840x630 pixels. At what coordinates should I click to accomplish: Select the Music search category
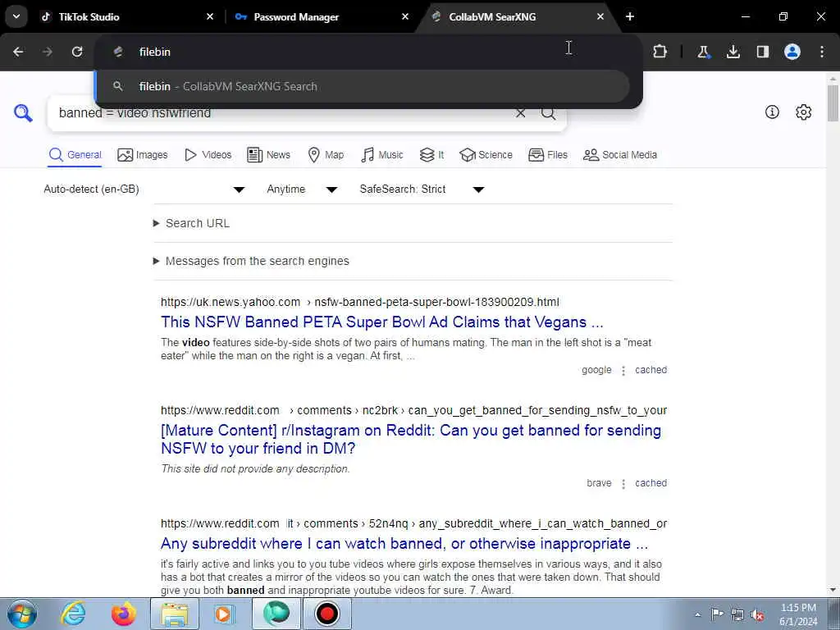[x=382, y=155]
